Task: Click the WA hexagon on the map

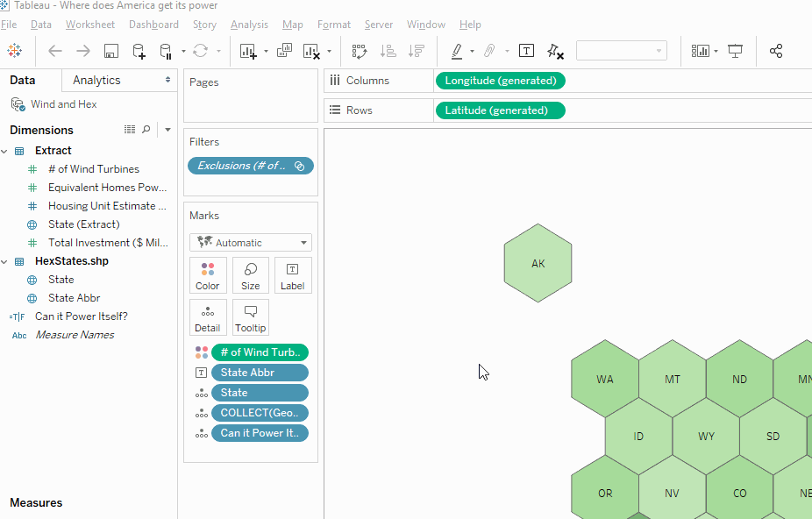Action: click(605, 379)
